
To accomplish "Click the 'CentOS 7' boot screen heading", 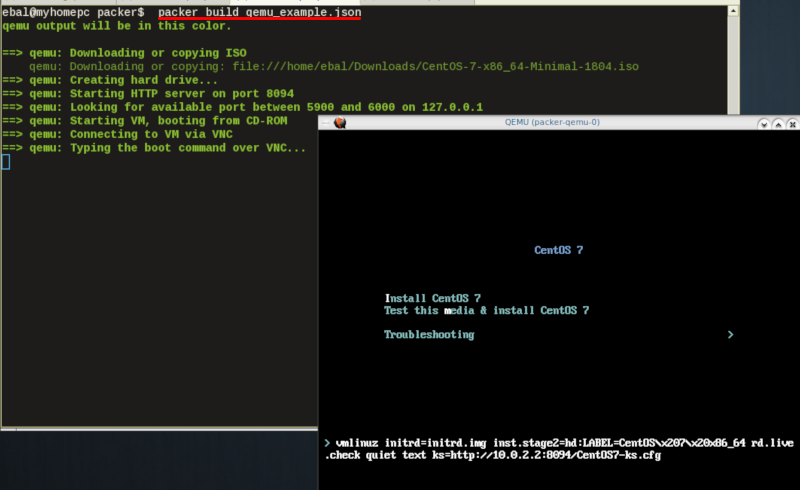I will pyautogui.click(x=558, y=250).
